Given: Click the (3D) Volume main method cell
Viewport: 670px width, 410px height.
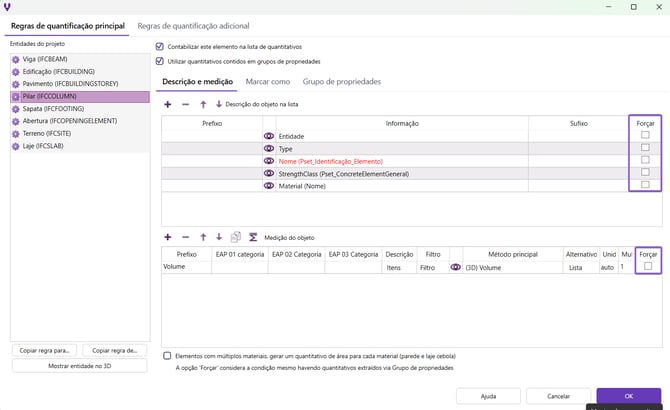Looking at the screenshot, I should 513,267.
